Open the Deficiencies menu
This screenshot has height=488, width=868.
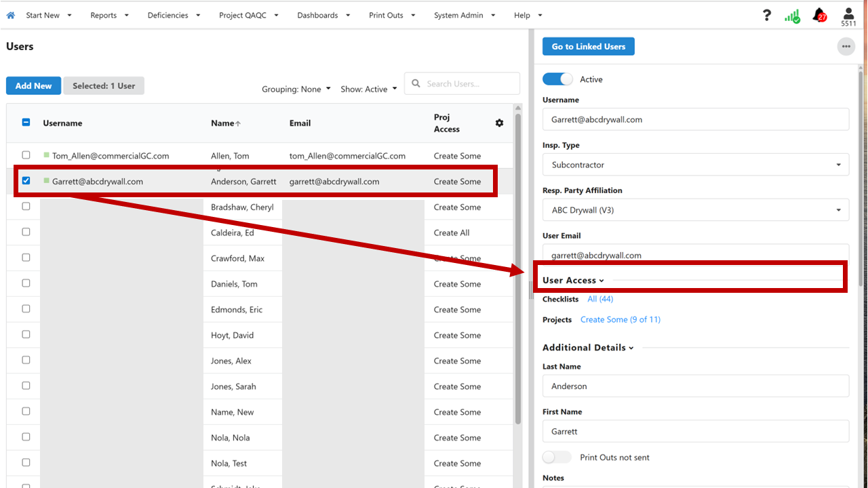(174, 15)
